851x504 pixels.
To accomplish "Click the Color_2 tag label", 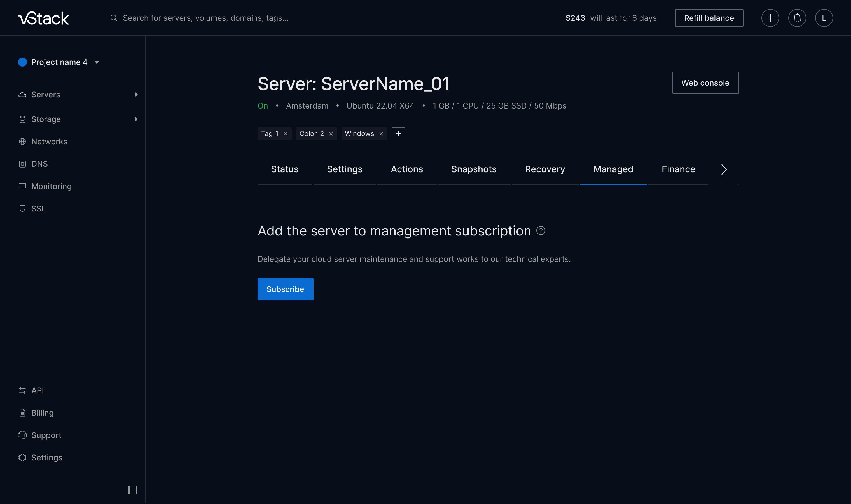I will tap(311, 134).
